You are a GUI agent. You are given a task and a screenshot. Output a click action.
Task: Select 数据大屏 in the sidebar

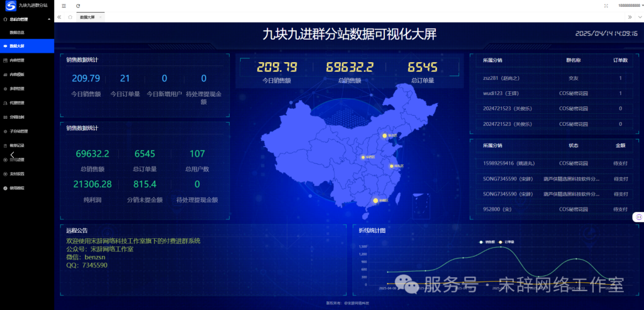[27, 46]
